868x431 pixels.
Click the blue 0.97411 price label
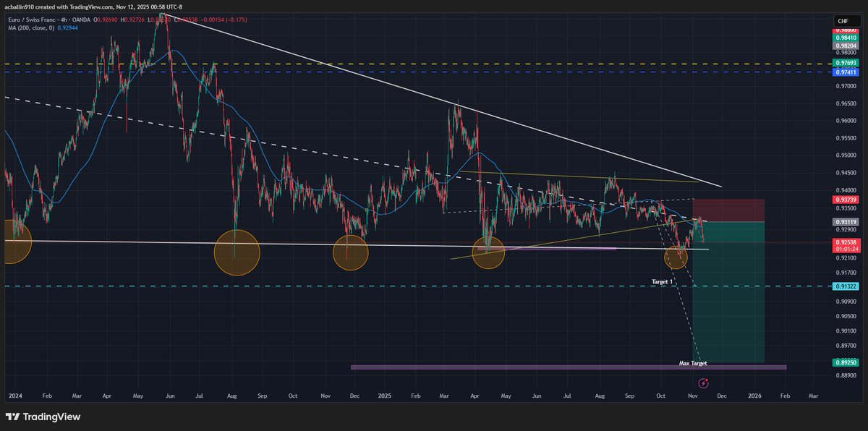point(845,72)
